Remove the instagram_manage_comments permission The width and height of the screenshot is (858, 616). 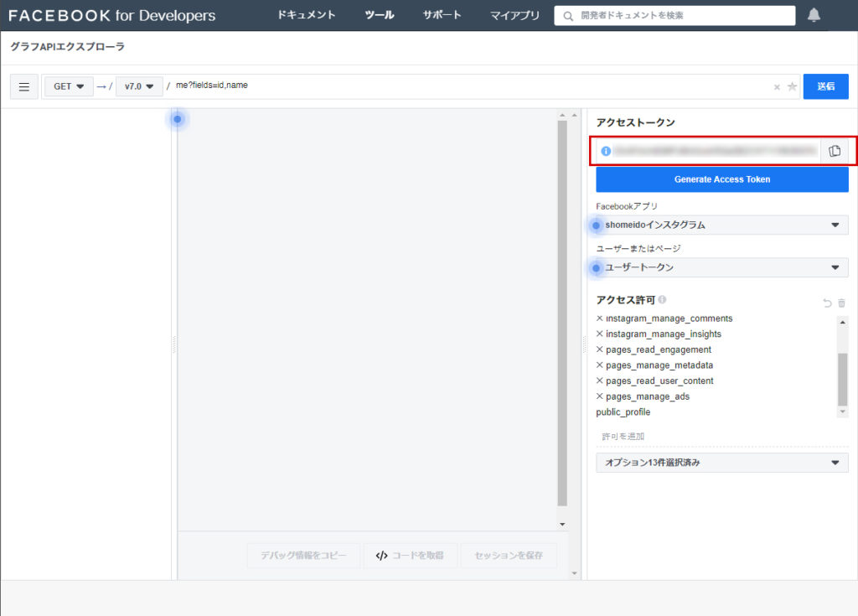pyautogui.click(x=599, y=318)
